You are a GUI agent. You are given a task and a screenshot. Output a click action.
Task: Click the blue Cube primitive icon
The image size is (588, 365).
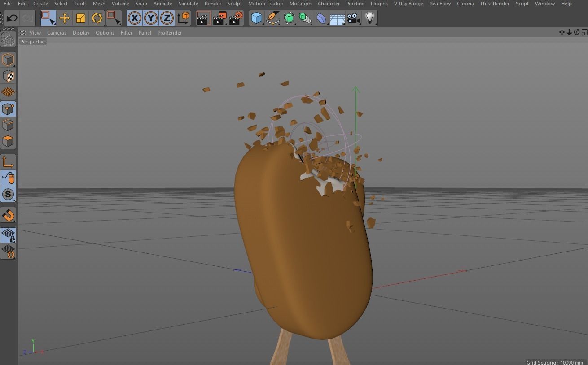coord(257,18)
